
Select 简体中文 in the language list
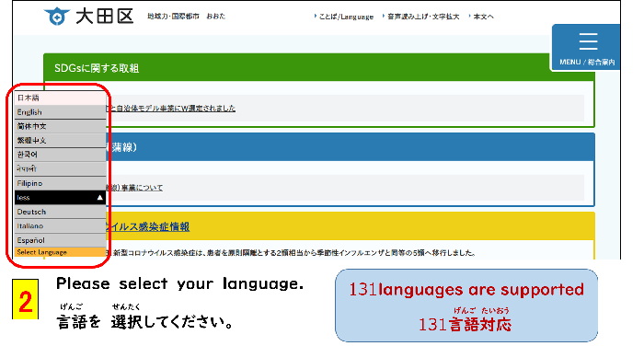click(x=60, y=126)
